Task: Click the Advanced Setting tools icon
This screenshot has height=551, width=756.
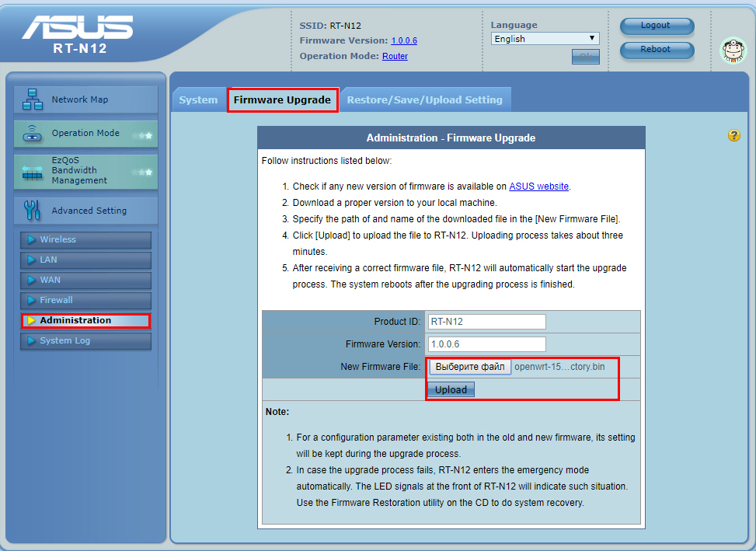Action: [x=33, y=210]
